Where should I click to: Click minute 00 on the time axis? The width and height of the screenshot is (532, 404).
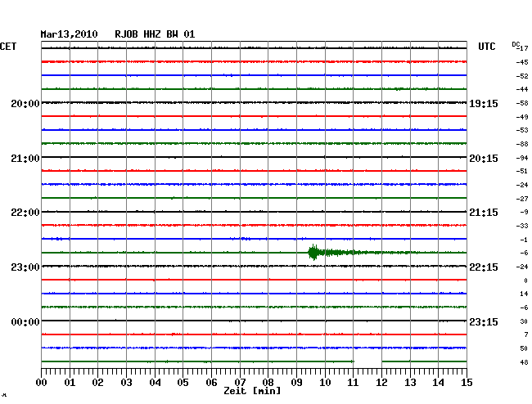tap(42, 382)
